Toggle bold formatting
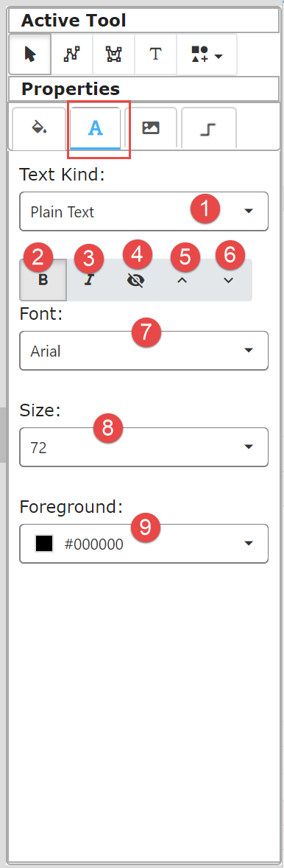284x868 pixels. click(x=43, y=280)
